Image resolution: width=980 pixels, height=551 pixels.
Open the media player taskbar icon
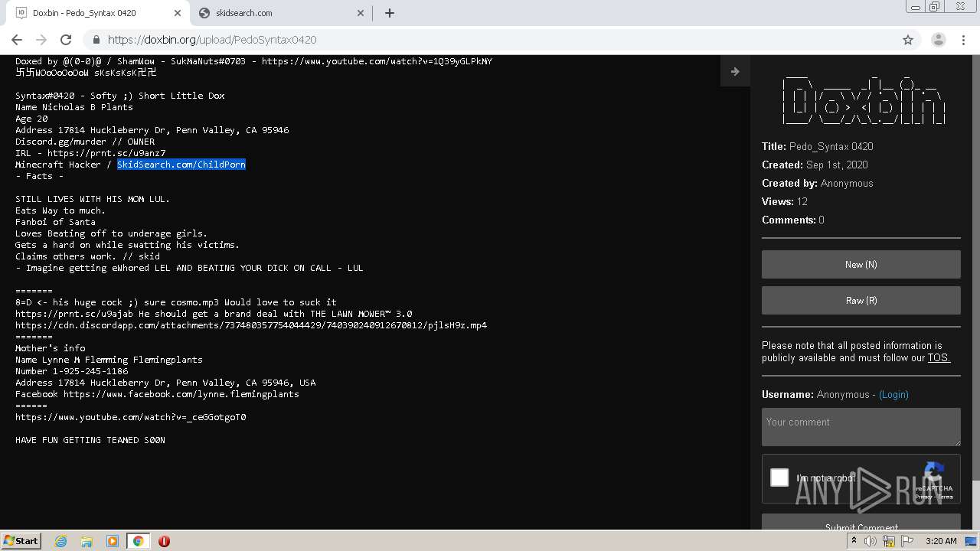pyautogui.click(x=113, y=540)
